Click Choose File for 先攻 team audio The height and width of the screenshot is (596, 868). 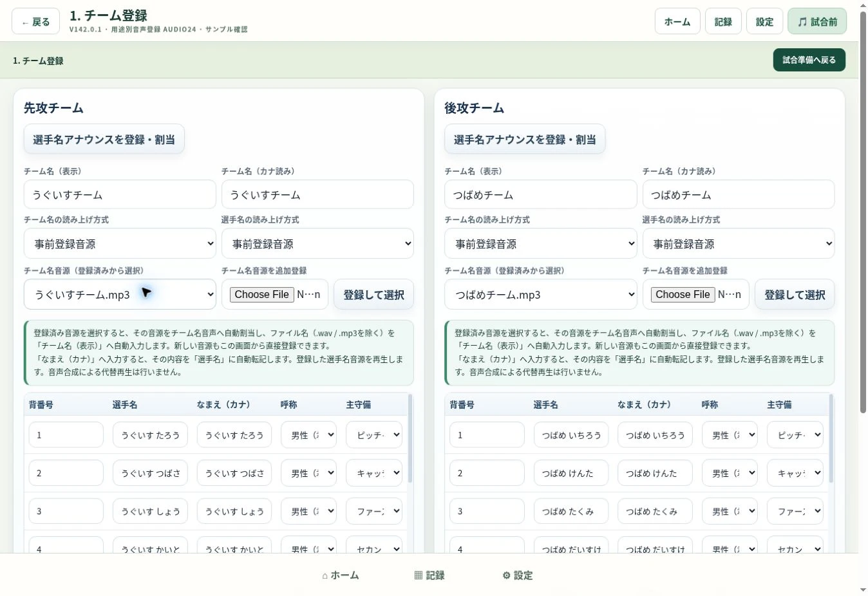click(x=261, y=295)
